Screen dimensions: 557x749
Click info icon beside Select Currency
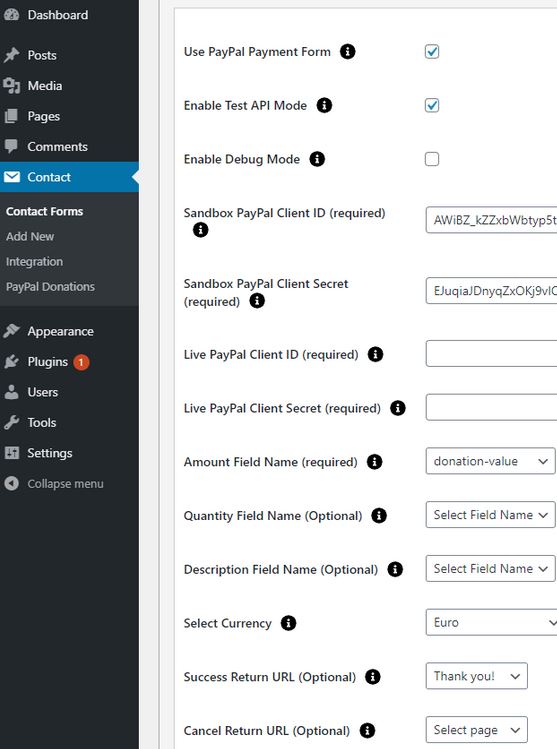coord(288,623)
